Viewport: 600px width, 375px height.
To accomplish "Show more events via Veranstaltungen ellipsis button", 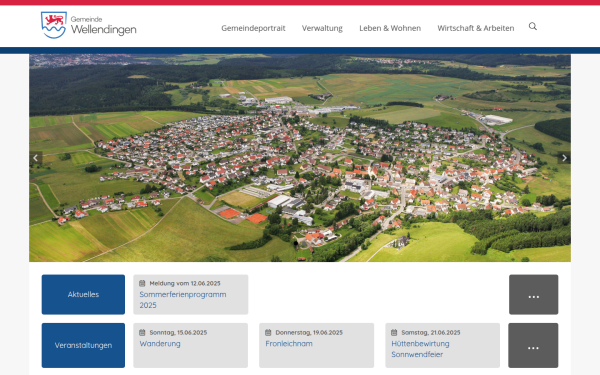I will (533, 345).
